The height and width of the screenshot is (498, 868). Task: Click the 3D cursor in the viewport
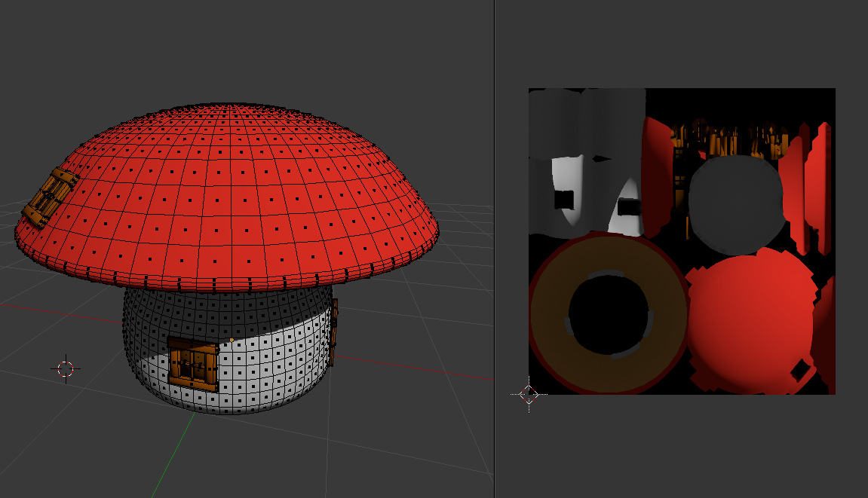coord(66,368)
